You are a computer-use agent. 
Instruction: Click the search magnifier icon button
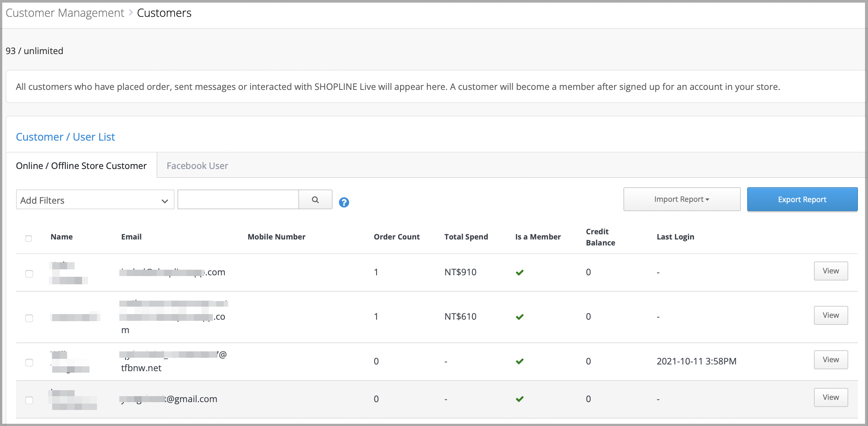tap(315, 200)
